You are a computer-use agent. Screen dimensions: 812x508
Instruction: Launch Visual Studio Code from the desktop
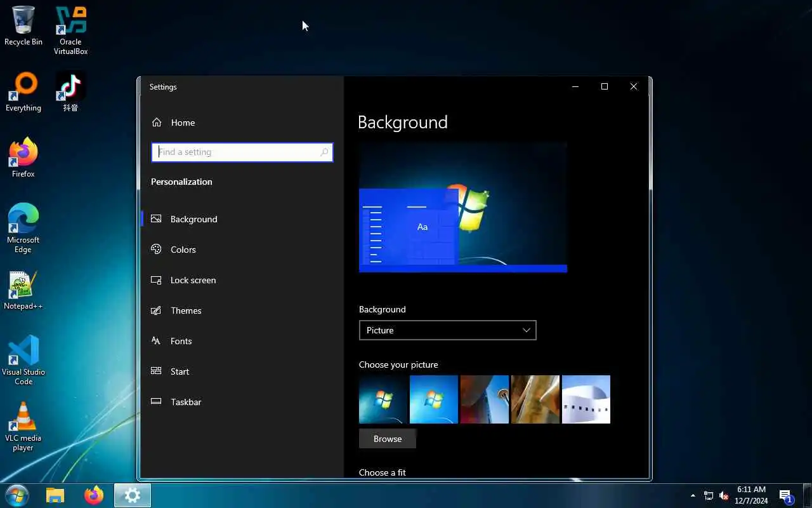tap(23, 361)
